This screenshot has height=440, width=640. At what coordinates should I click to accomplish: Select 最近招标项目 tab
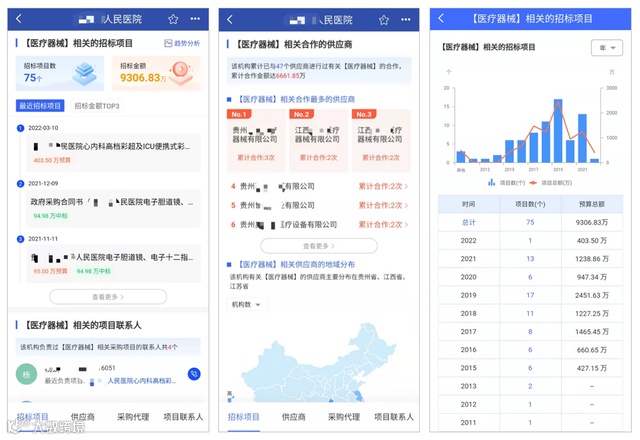pyautogui.click(x=40, y=106)
